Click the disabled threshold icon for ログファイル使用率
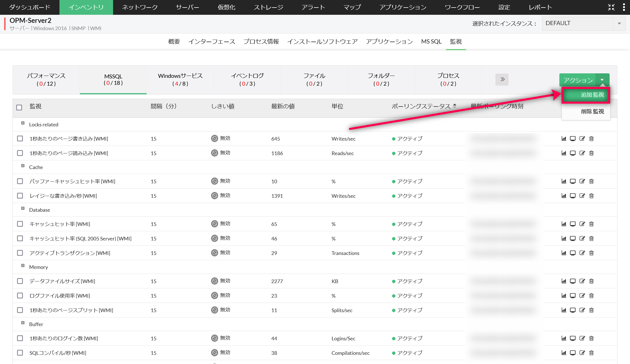630x364 pixels. (x=214, y=295)
